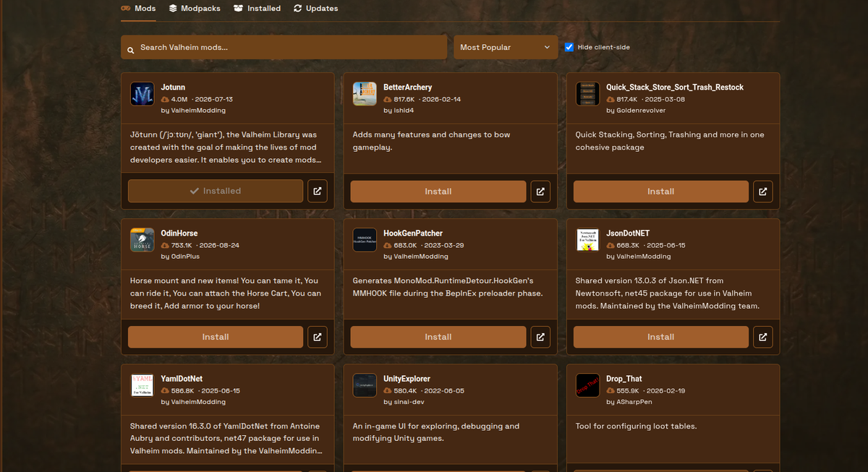Focus the Search Valheim mods field
Screen dimensions: 868x472
pyautogui.click(x=284, y=48)
